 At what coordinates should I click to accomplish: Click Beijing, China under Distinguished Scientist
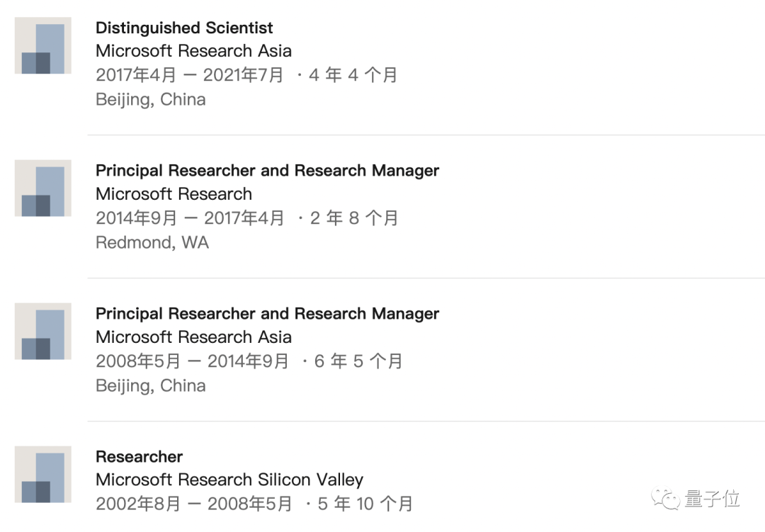[x=151, y=99]
